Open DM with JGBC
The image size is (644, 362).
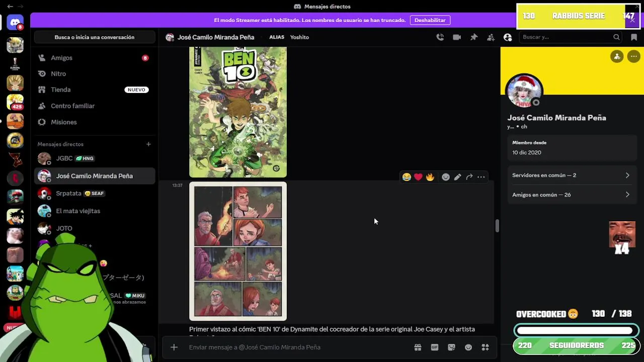tap(95, 158)
